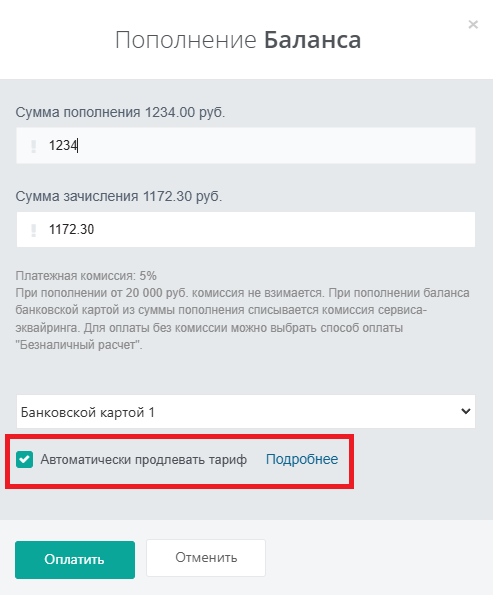Click the 'Безналичный расчет' text in commission note

point(78,345)
